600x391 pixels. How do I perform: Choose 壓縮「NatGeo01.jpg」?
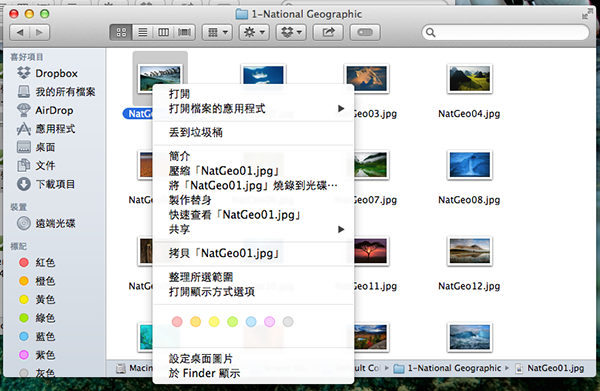(x=253, y=171)
